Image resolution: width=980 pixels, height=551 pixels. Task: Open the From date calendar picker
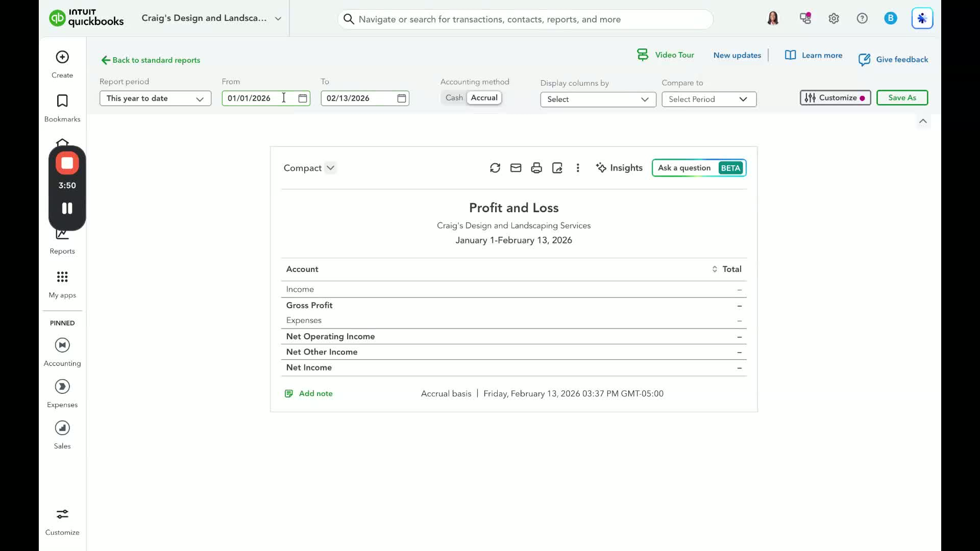303,98
